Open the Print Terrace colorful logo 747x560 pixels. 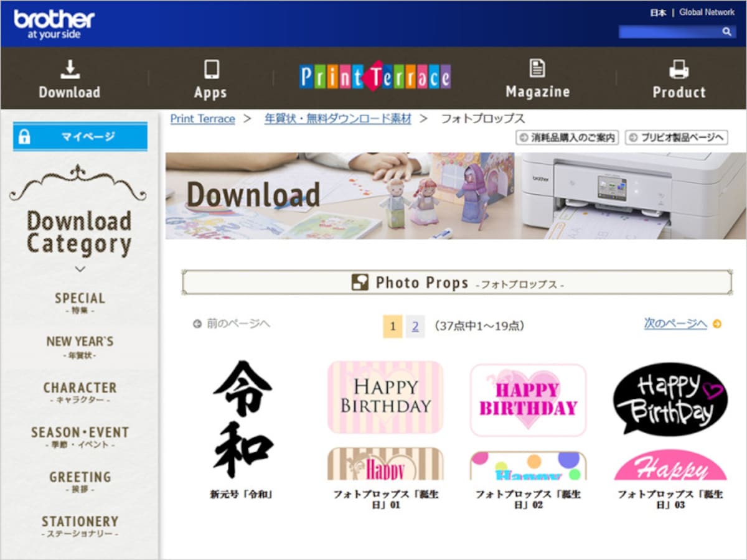point(375,77)
